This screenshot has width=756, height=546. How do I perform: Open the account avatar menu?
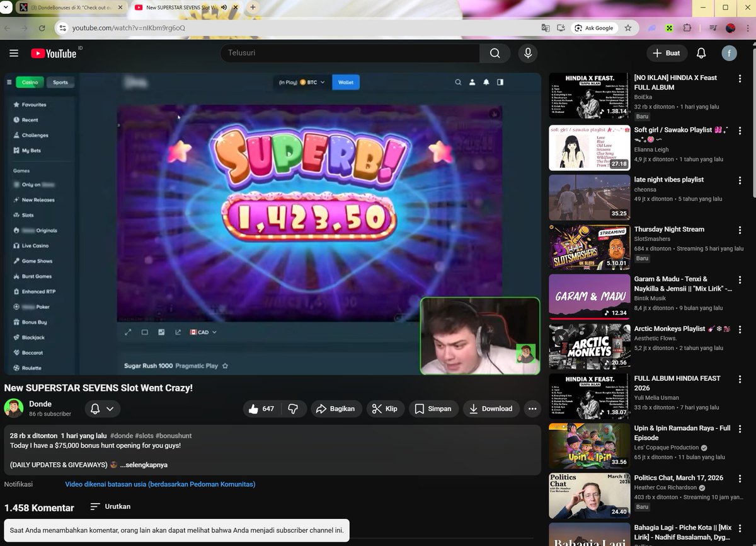(730, 53)
